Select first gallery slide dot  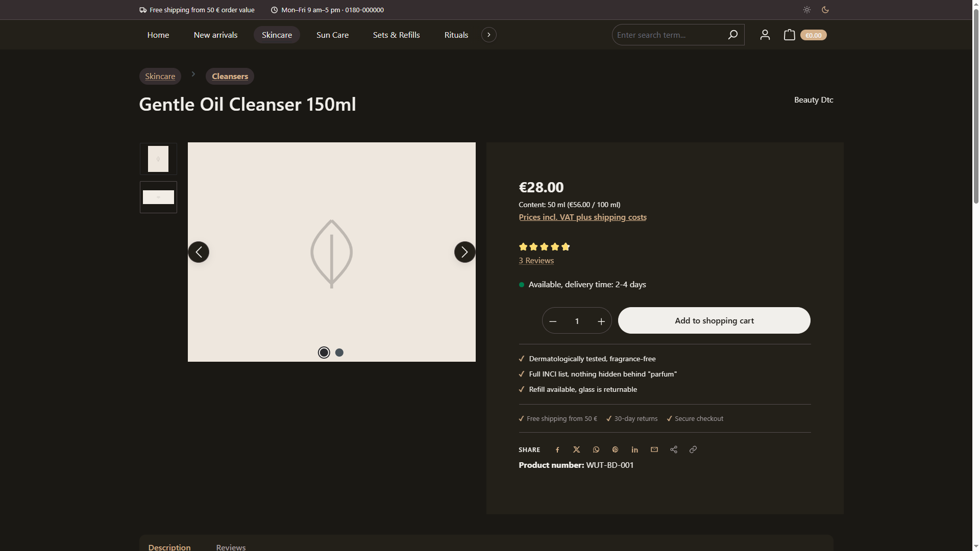click(324, 353)
